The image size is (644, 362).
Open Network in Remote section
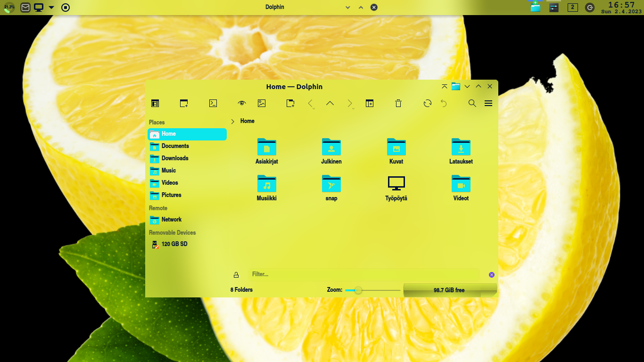point(187,220)
